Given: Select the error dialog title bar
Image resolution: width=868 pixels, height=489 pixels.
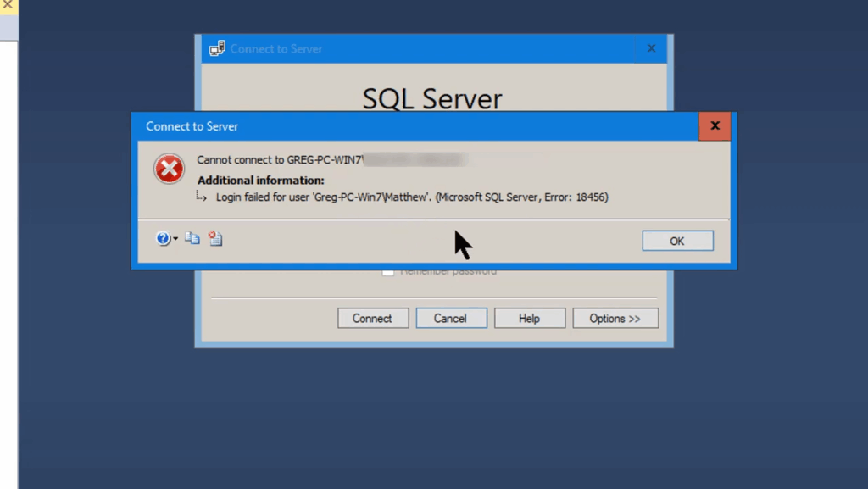Looking at the screenshot, I should coord(381,125).
